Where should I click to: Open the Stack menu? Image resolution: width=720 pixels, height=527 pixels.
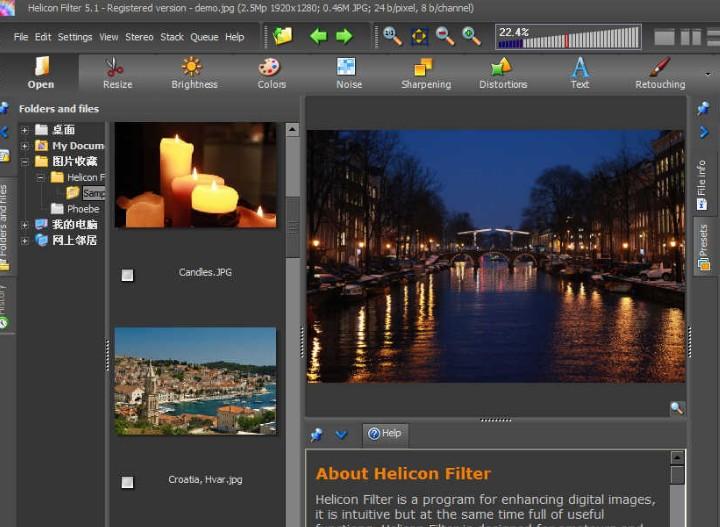[x=172, y=37]
